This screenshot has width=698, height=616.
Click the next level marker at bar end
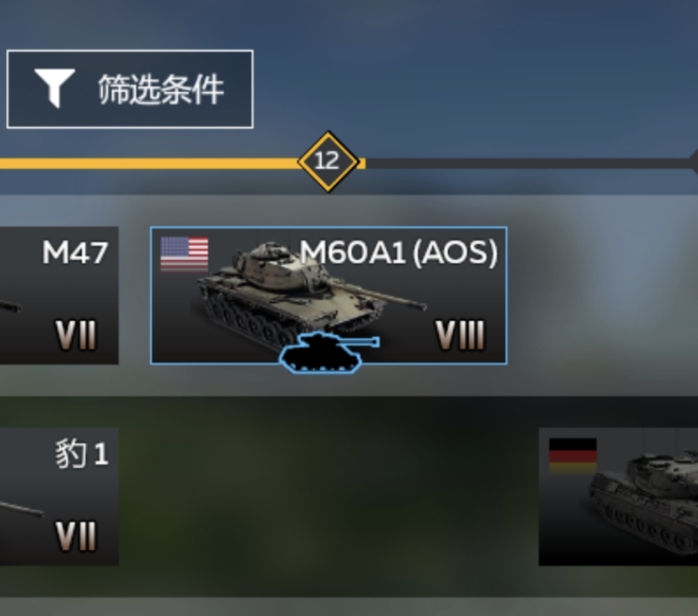tap(694, 161)
